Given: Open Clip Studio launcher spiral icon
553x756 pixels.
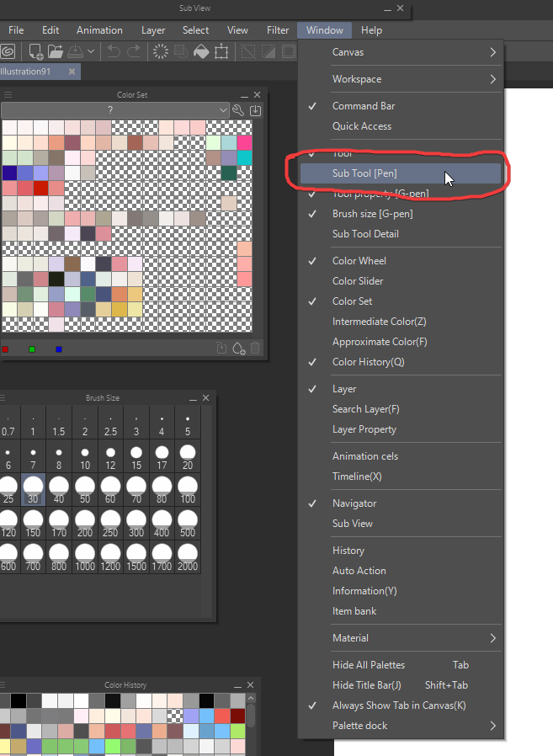Looking at the screenshot, I should (x=8, y=51).
